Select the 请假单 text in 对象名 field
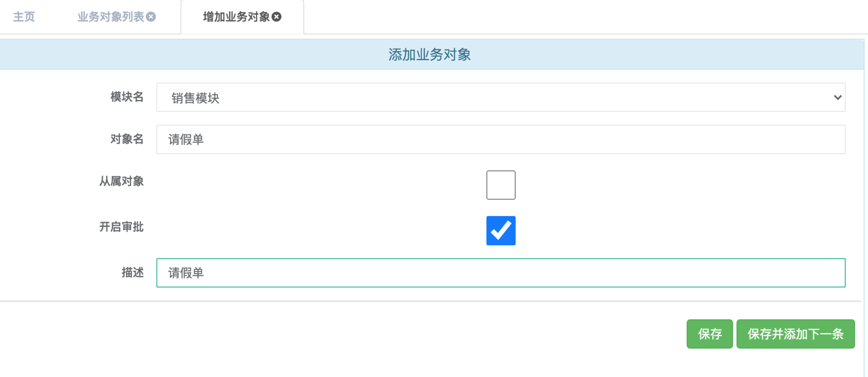This screenshot has width=868, height=377. tap(185, 139)
